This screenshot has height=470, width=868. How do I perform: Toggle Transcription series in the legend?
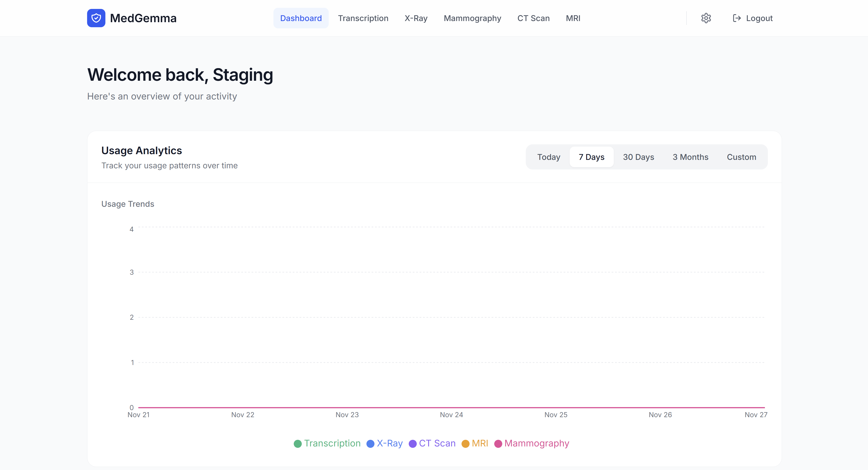(332, 444)
